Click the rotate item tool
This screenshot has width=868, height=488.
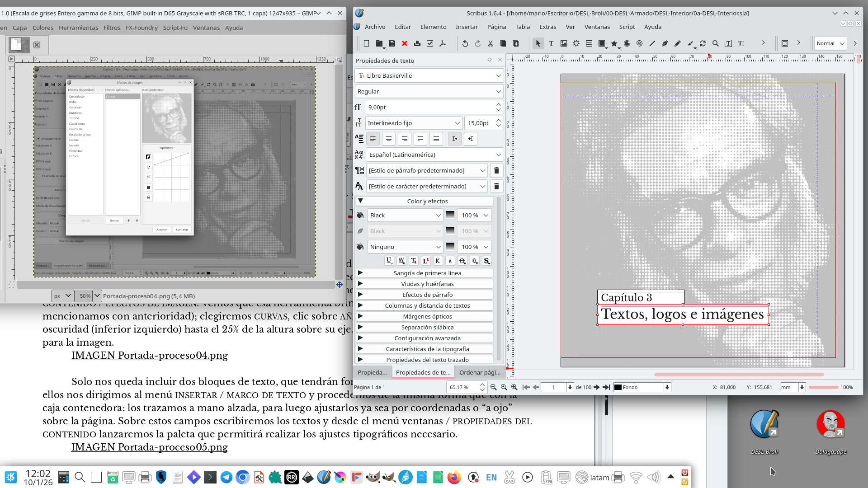coord(703,43)
